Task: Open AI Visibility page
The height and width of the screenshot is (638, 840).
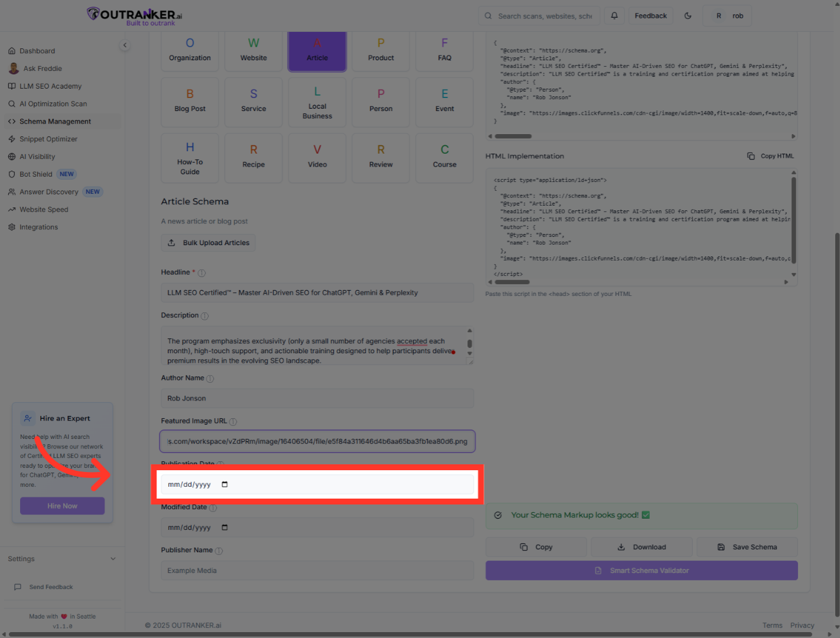Action: coord(37,157)
